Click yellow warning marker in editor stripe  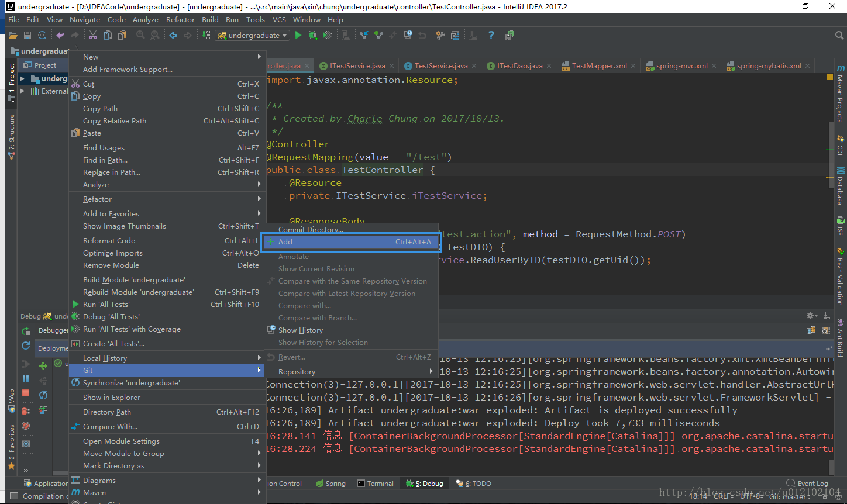831,77
